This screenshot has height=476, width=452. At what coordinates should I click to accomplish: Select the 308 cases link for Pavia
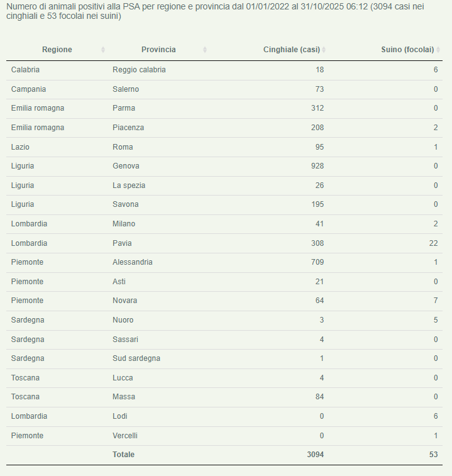pos(317,243)
